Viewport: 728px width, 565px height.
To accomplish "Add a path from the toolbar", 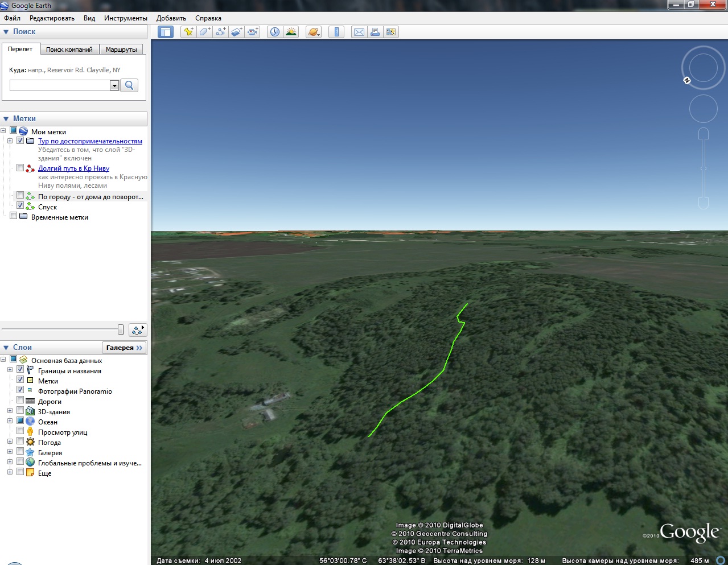I will pos(221,32).
